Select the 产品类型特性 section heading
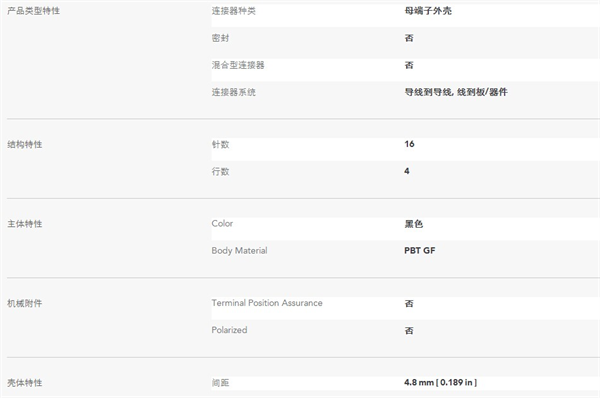The width and height of the screenshot is (600, 398). 33,11
